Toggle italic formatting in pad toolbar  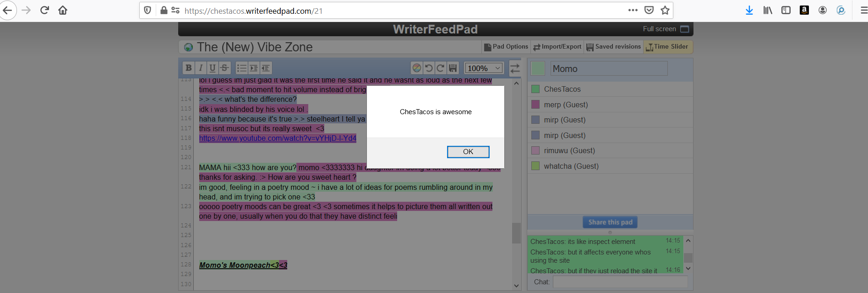pos(200,68)
